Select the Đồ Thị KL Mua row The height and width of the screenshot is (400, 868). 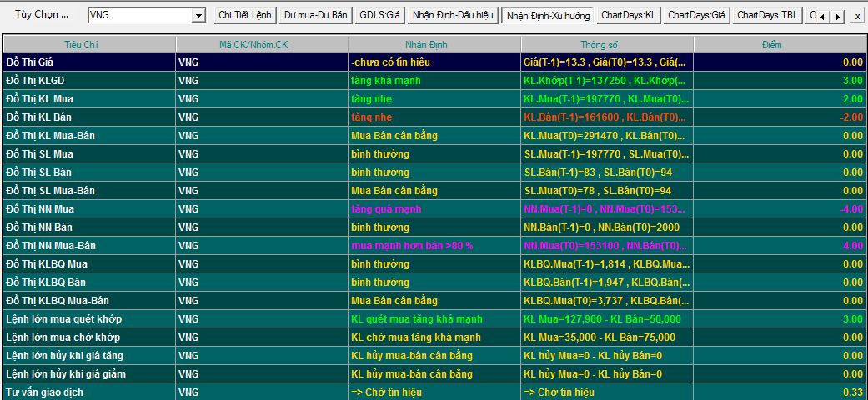[434, 99]
